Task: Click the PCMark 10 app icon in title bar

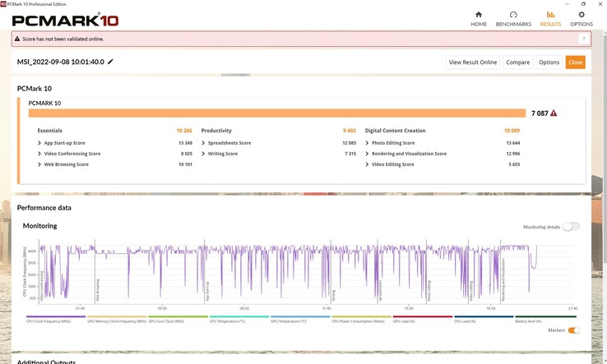Action: click(x=3, y=4)
